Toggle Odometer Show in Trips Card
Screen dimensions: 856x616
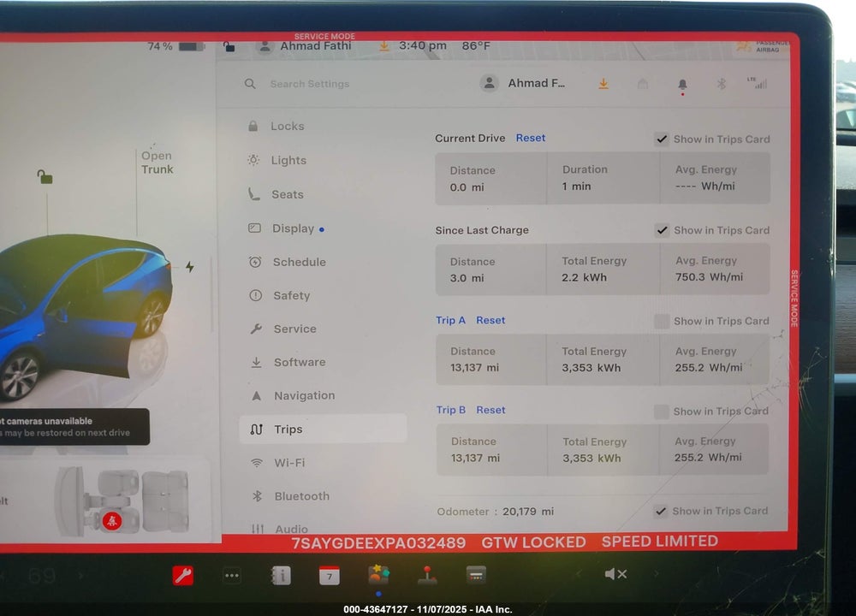point(661,512)
